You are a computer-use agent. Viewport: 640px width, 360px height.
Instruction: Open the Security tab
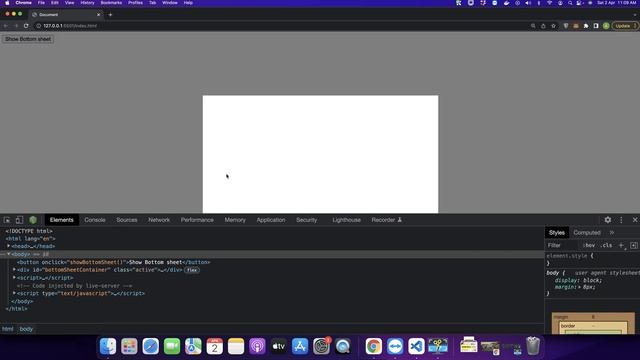307,220
